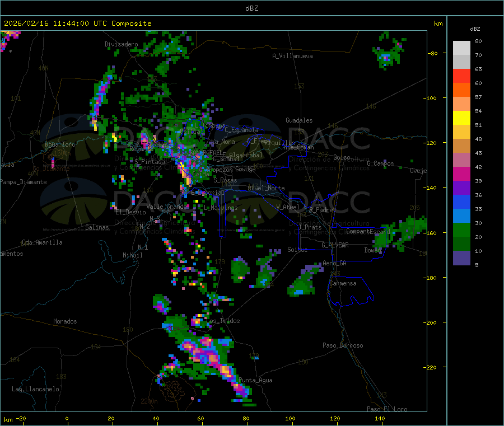Click the Paso_Barroso place label

pos(343,345)
